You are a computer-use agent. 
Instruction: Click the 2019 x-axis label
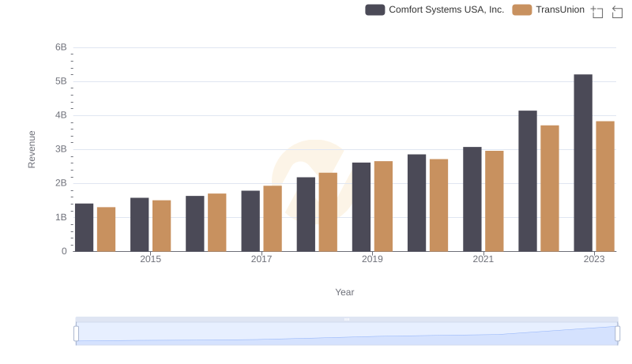point(372,259)
